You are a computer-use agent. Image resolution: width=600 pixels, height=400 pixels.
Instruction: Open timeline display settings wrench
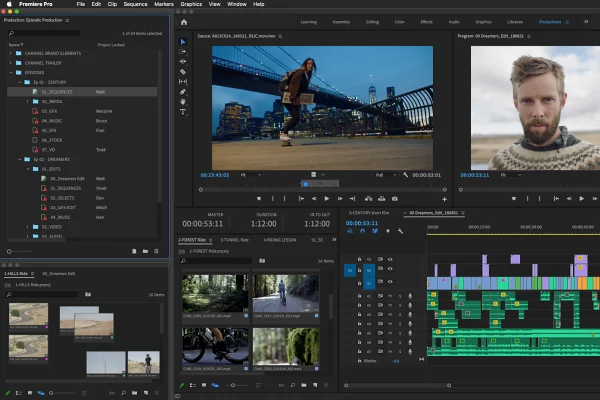click(x=400, y=231)
